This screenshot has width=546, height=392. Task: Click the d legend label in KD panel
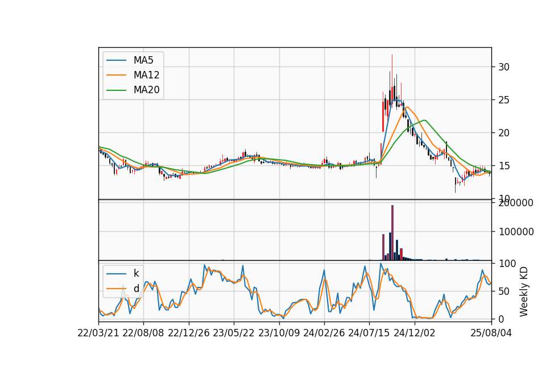(136, 289)
